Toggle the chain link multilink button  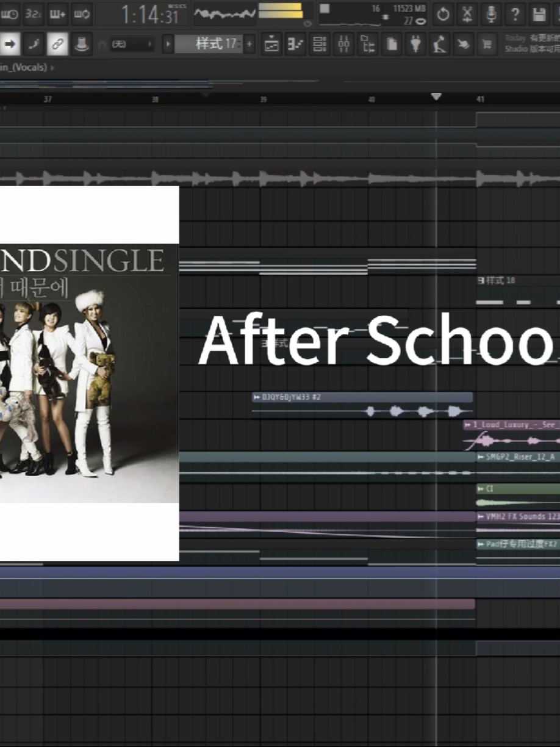tap(58, 44)
